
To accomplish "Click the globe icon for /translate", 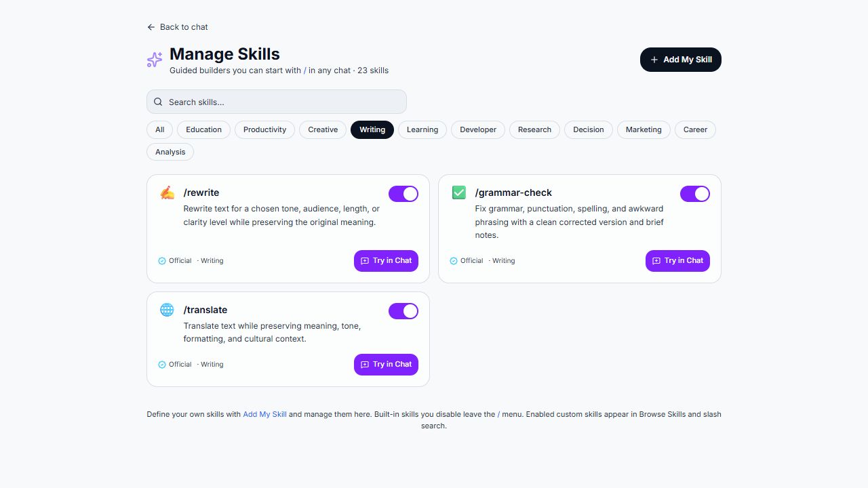I will [167, 310].
